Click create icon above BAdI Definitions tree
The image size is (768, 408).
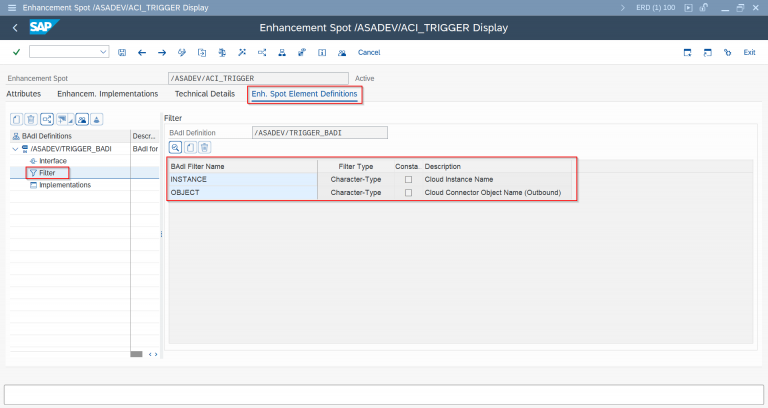[16, 119]
